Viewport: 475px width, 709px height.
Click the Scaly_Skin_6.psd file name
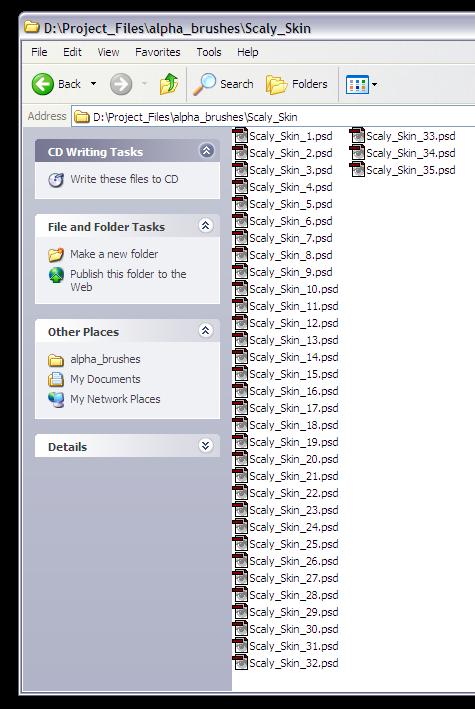click(291, 221)
